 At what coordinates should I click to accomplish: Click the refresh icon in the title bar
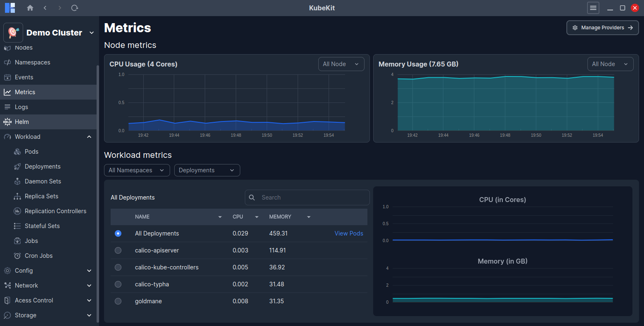tap(74, 8)
